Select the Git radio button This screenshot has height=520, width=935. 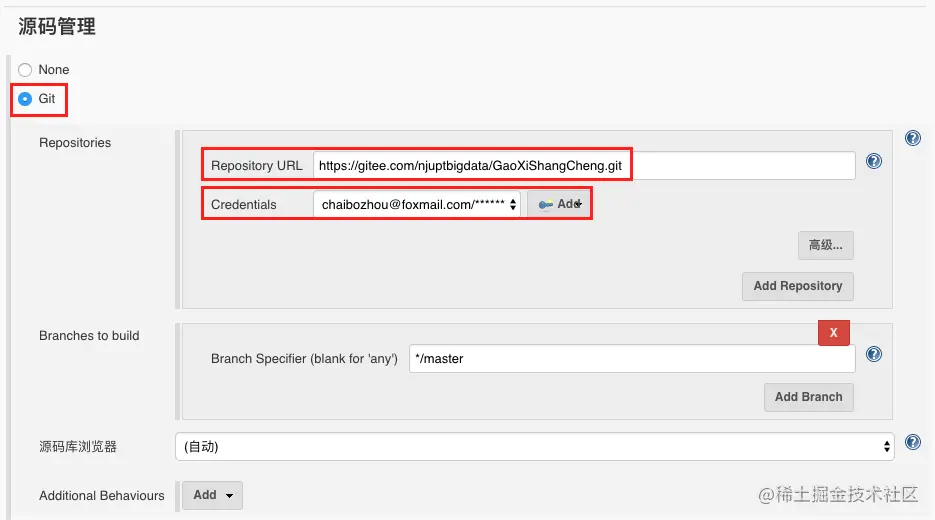[25, 98]
